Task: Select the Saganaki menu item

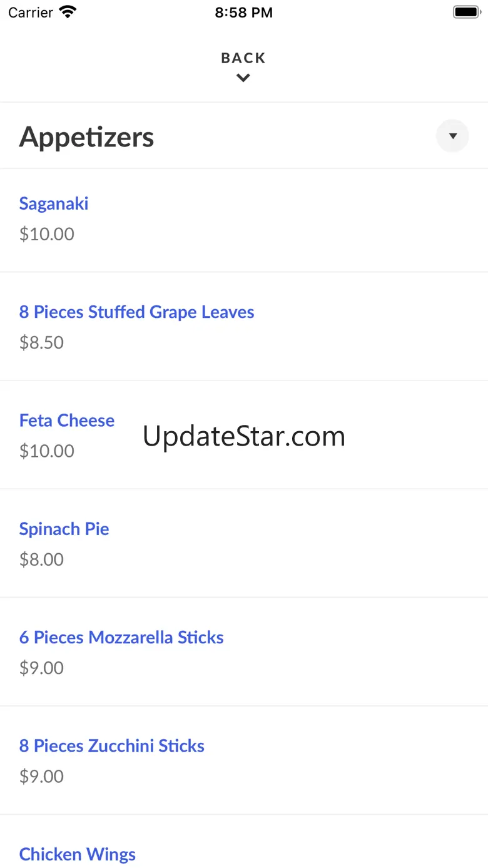Action: (54, 203)
